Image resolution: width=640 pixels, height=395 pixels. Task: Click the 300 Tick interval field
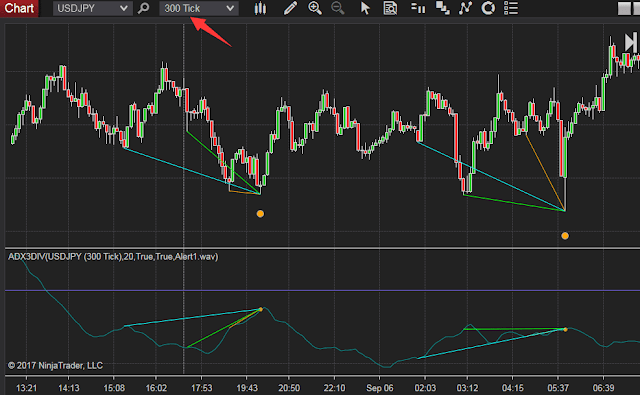pos(199,8)
